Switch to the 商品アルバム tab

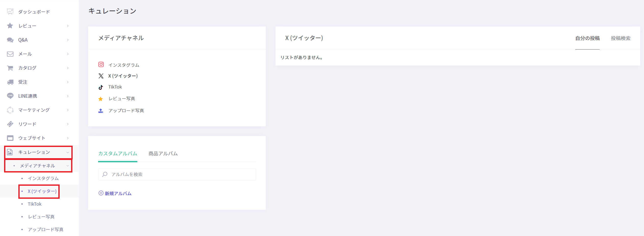[163, 154]
